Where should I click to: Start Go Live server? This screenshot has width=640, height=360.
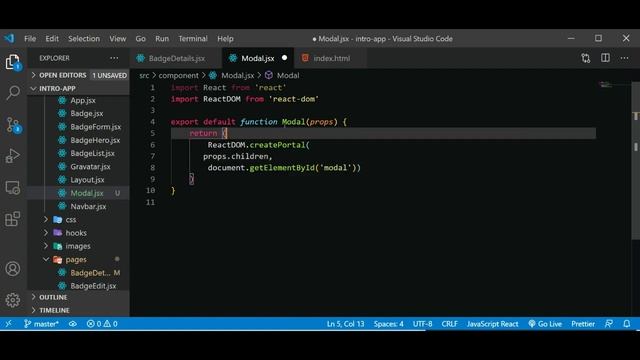point(545,324)
